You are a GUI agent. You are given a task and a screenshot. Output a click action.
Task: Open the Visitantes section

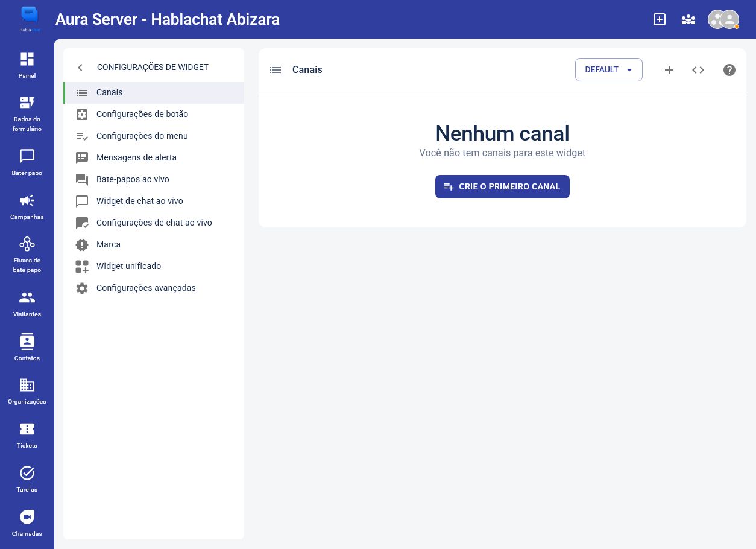(27, 303)
